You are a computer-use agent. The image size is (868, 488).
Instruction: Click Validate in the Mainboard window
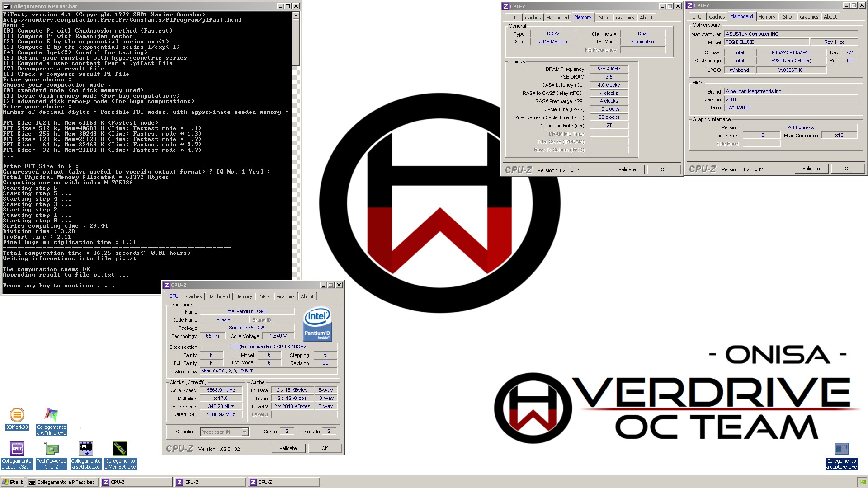(x=811, y=169)
